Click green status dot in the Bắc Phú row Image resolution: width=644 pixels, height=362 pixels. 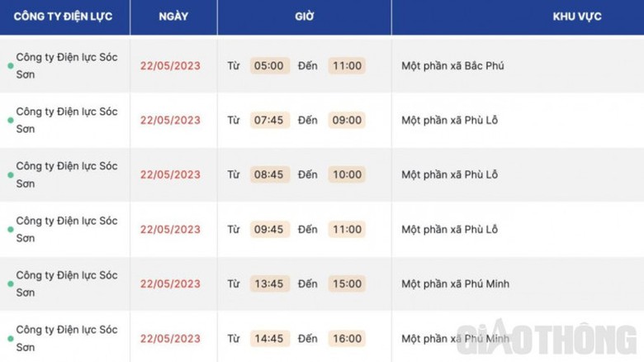pos(11,65)
